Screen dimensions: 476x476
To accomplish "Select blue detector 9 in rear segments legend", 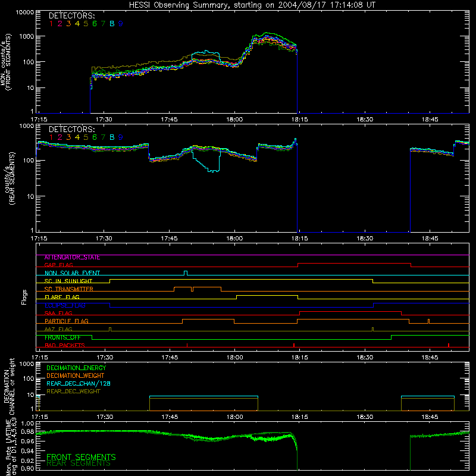I will [121, 137].
